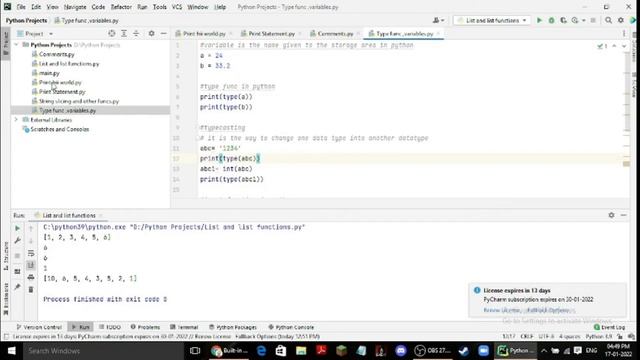Switch to Print Statement.py editor tab
The width and height of the screenshot is (640, 360).
coord(271,33)
